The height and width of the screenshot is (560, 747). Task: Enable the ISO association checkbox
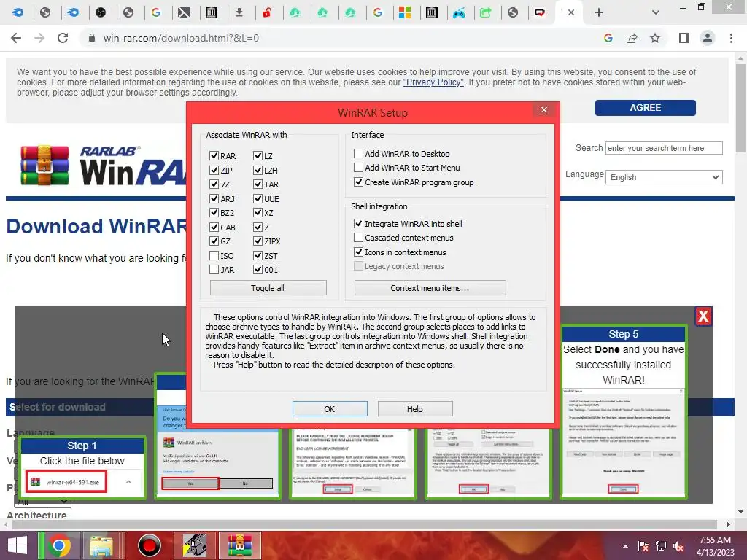(x=214, y=256)
